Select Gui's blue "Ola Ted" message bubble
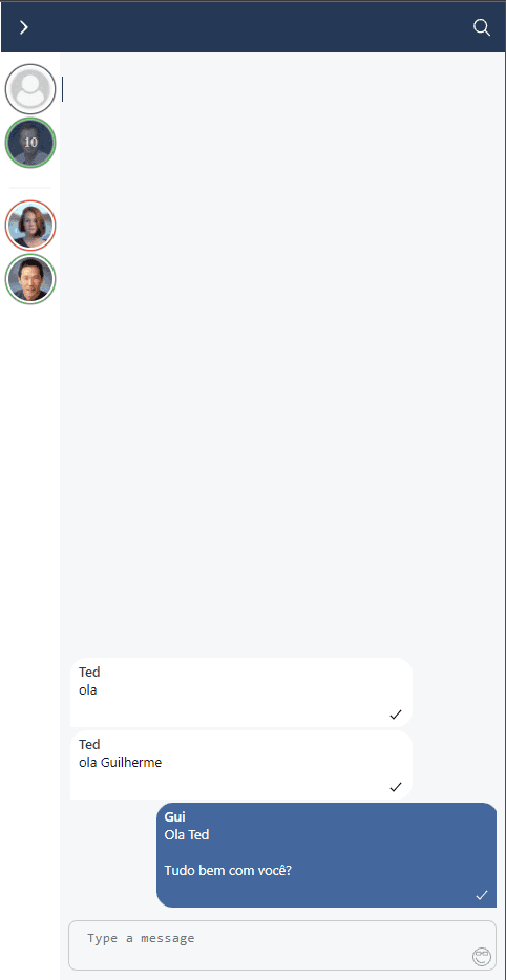This screenshot has width=506, height=980. [326, 855]
